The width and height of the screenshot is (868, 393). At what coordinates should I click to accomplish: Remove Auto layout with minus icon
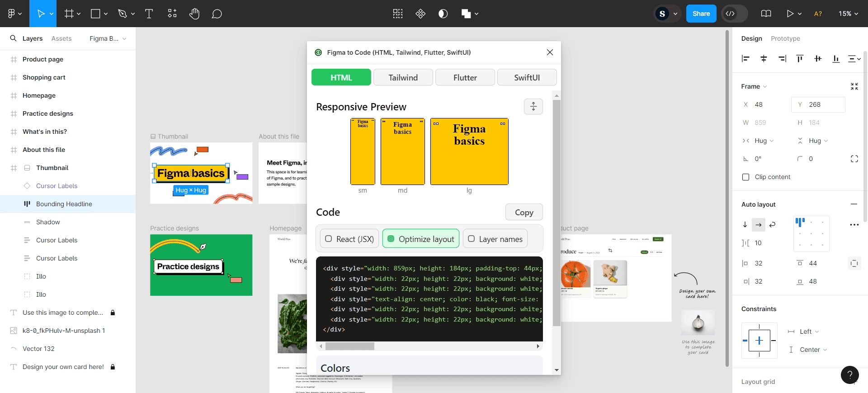coord(854,204)
